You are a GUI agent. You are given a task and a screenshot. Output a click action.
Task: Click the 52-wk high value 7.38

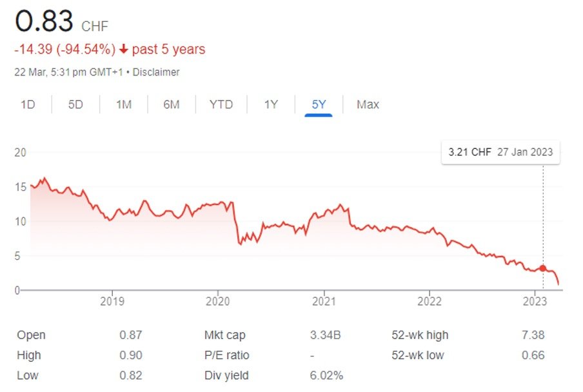534,335
